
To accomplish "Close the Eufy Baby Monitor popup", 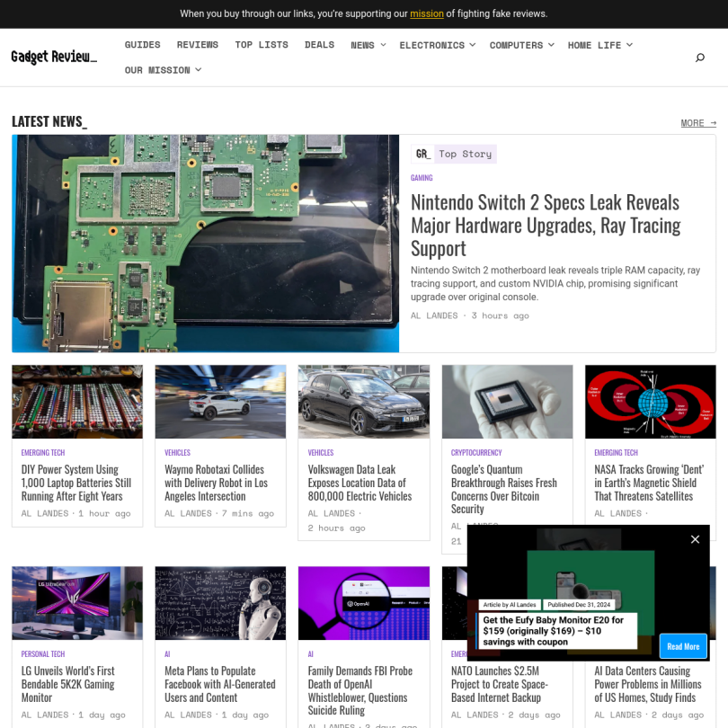I will click(695, 539).
